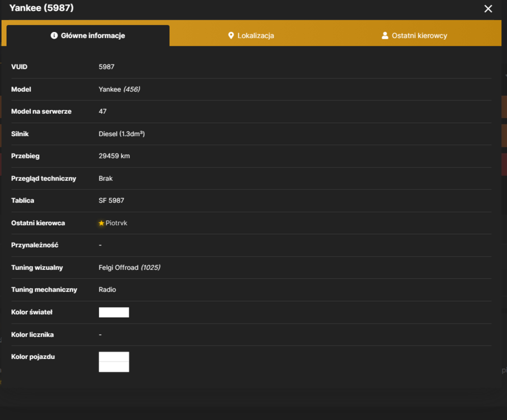
Task: Click the upper Kolor pojazdu swatch
Action: click(x=114, y=357)
